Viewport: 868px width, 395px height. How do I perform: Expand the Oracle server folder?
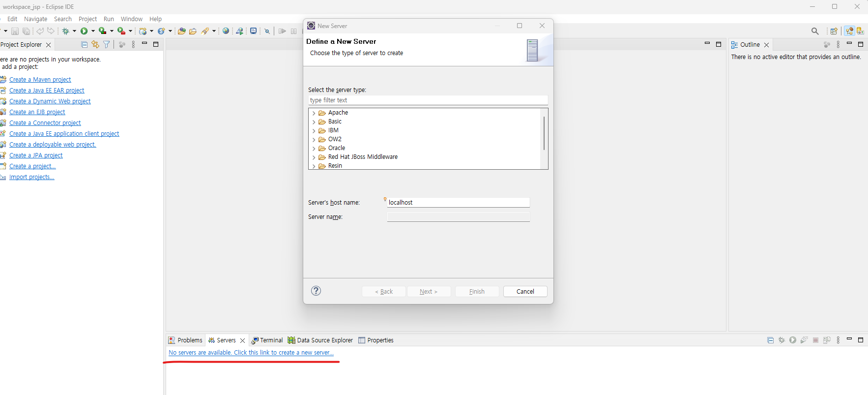pyautogui.click(x=314, y=149)
